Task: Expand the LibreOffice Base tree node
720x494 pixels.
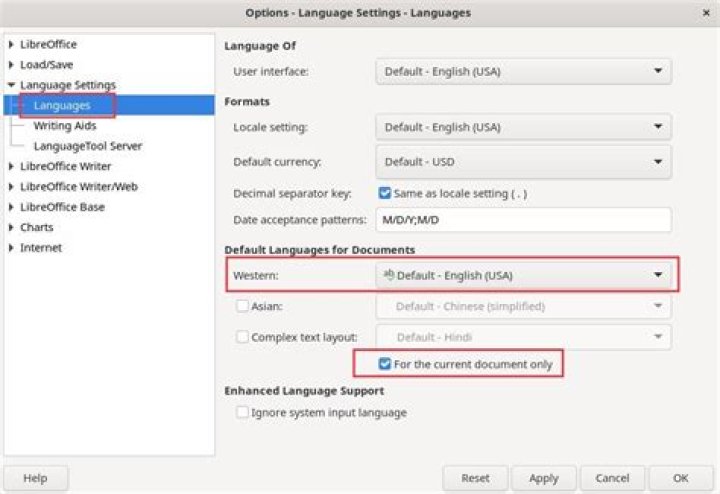Action: (11, 207)
